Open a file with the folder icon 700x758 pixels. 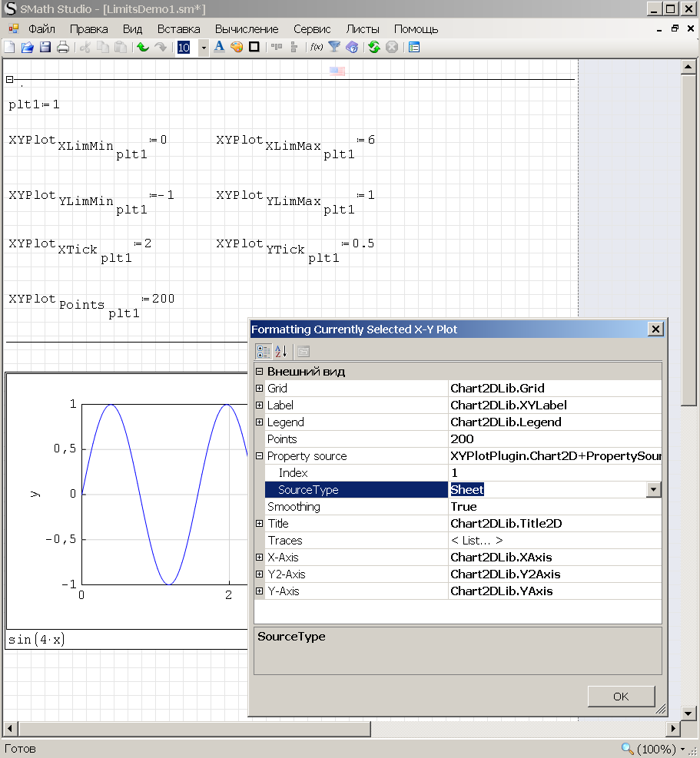tap(27, 48)
